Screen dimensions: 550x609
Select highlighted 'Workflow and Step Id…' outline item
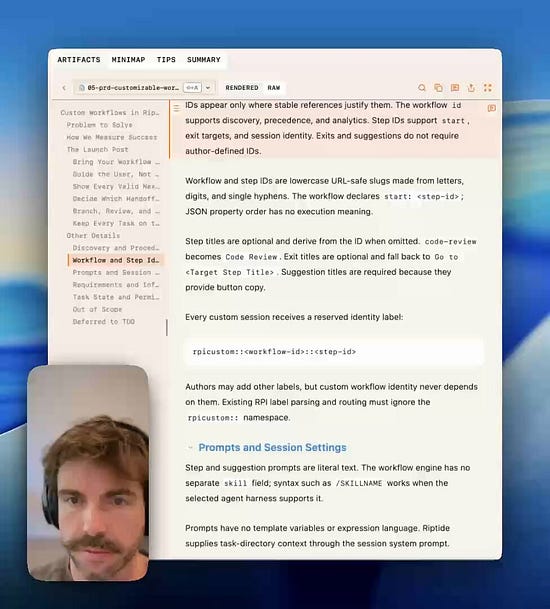coord(116,260)
